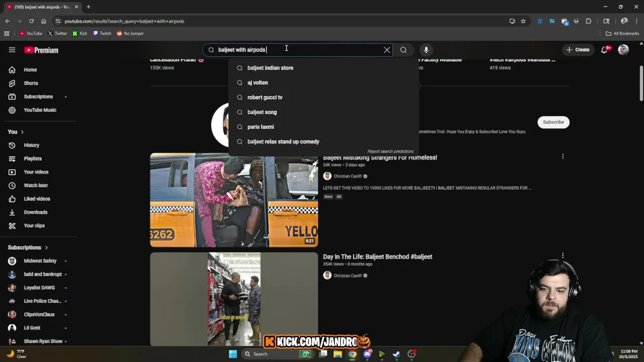Open the notifications bell
The image size is (644, 362).
click(x=605, y=50)
